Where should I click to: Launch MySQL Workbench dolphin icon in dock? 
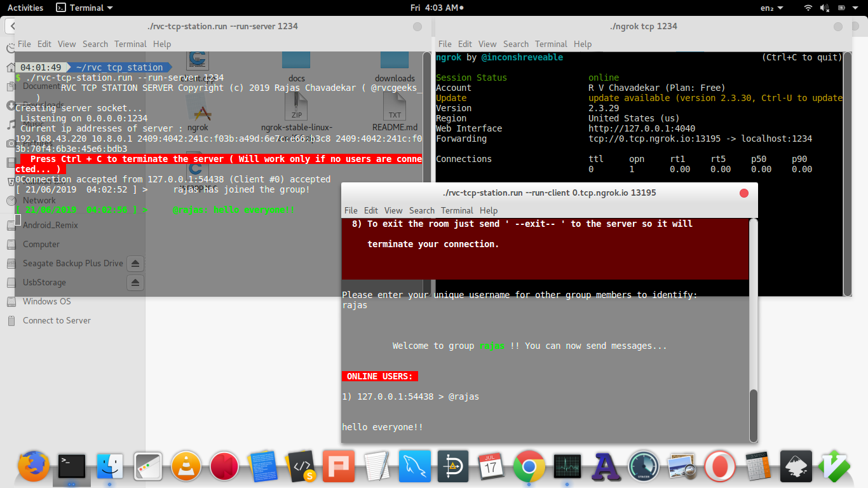pyautogui.click(x=414, y=466)
